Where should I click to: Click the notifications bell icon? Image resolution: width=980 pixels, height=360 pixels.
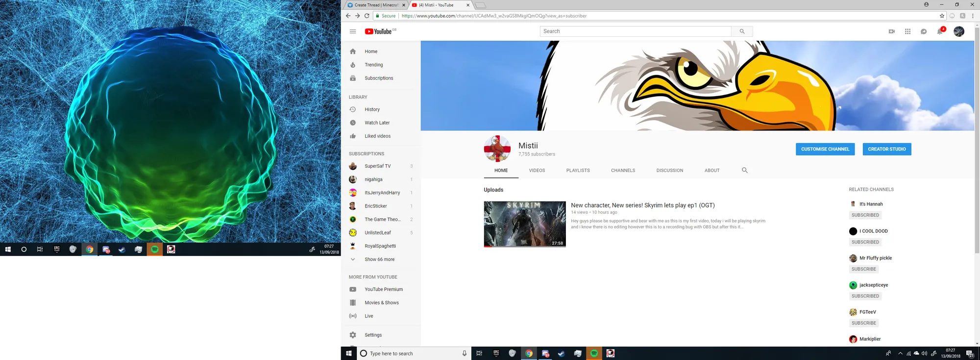coord(939,31)
